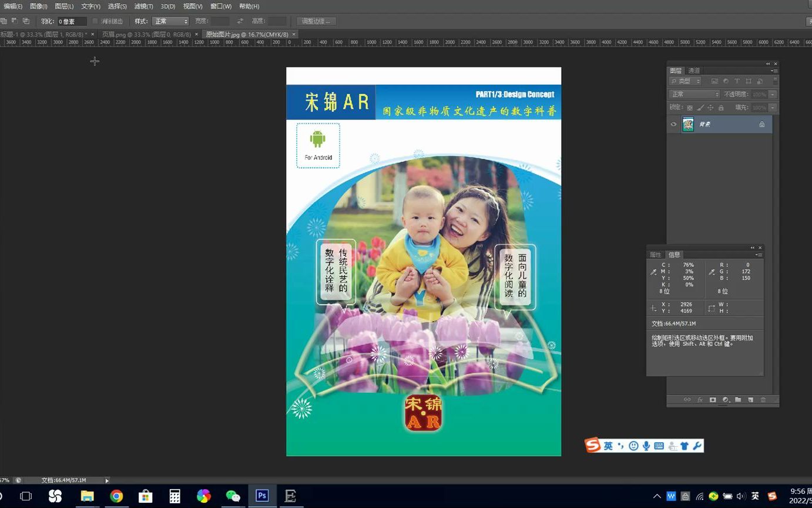Click the crosshair coordinates icon in Info panel
812x508 pixels.
653,308
